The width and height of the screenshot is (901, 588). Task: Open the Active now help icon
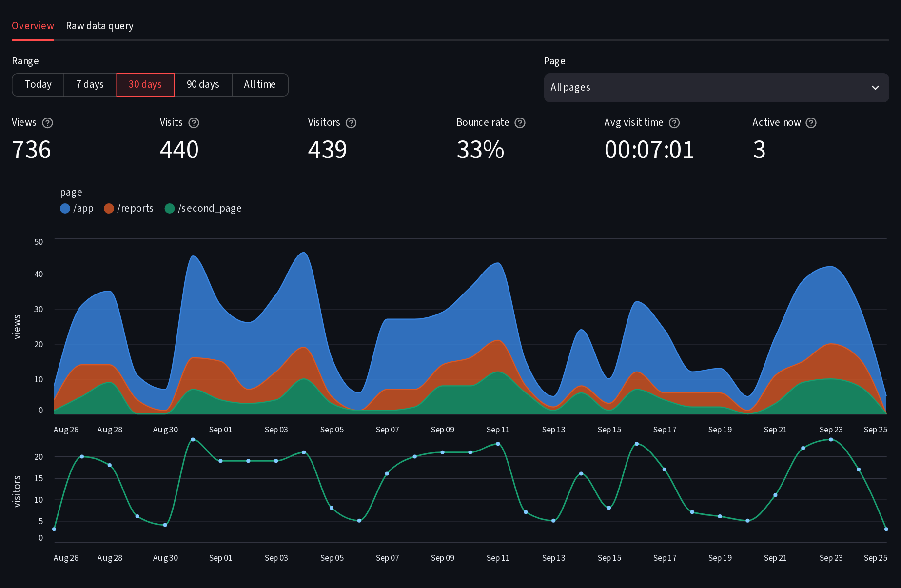tap(811, 123)
